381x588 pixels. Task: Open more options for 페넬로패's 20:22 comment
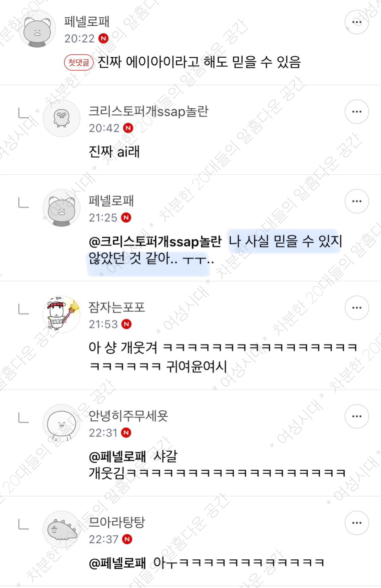[x=357, y=22]
